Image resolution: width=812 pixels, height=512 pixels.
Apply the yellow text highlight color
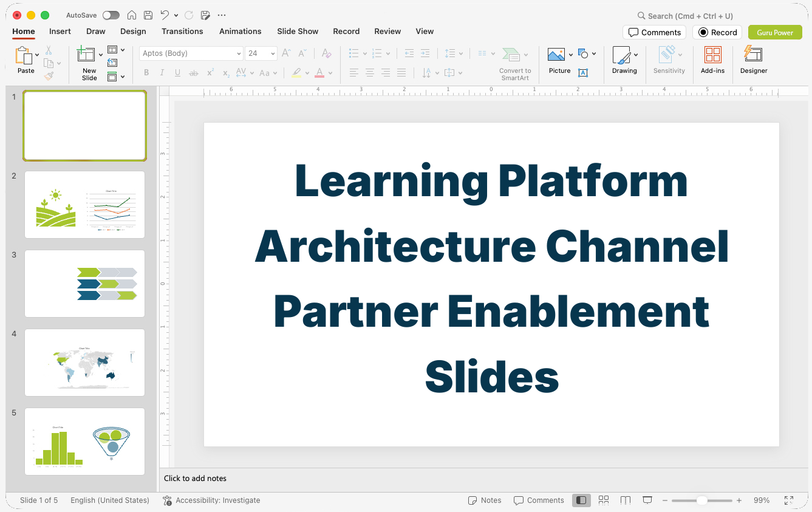[x=296, y=73]
